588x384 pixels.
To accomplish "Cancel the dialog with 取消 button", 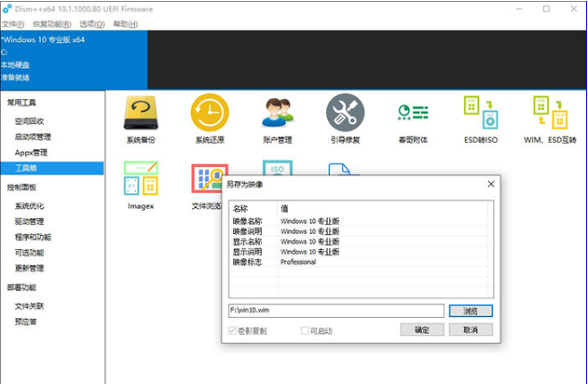I will point(471,330).
